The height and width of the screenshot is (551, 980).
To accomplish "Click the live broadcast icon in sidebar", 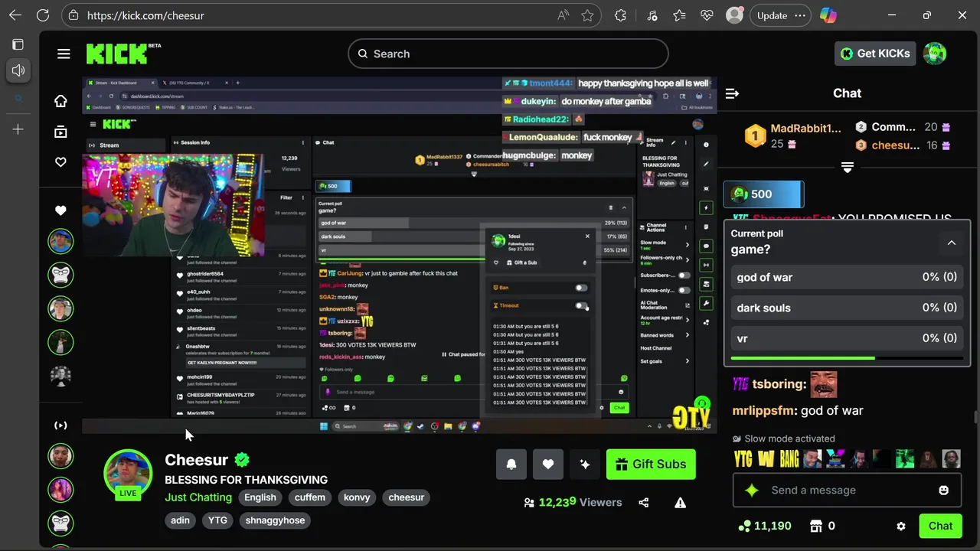I will pos(60,425).
